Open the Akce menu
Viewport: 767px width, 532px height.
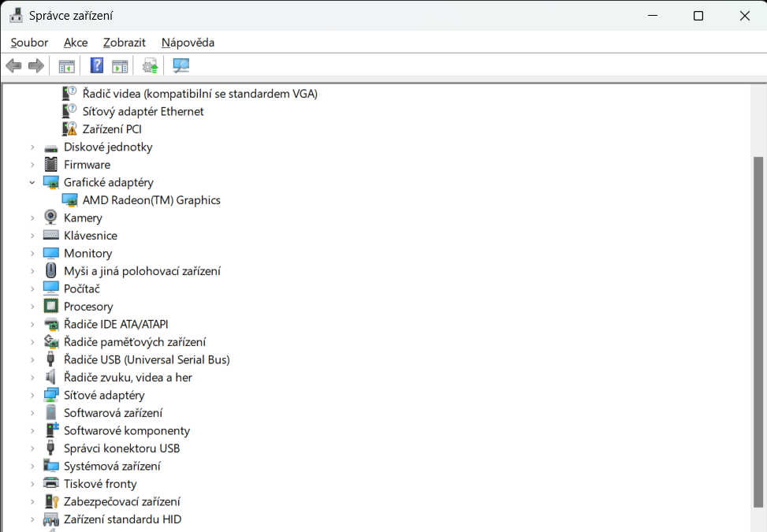click(x=76, y=43)
